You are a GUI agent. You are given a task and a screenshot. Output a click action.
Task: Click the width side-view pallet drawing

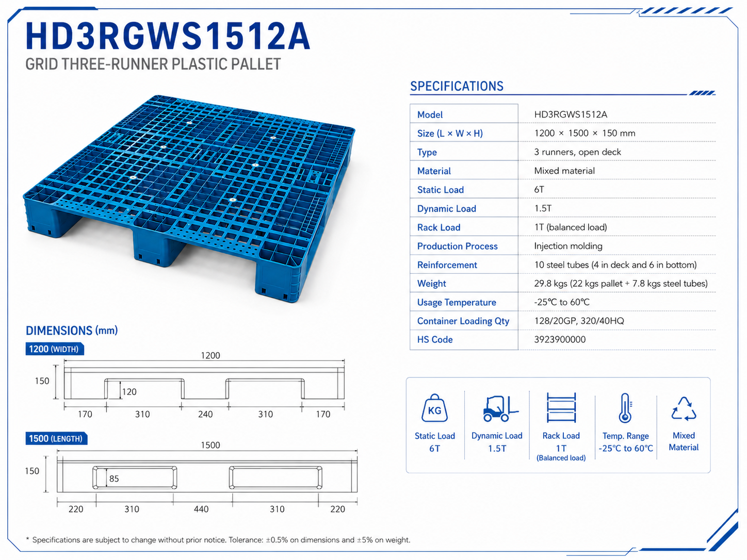tap(204, 384)
